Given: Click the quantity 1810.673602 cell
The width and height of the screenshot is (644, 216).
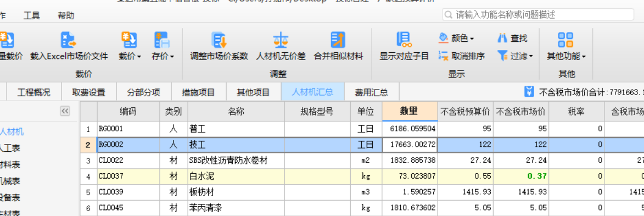Looking at the screenshot, I should point(410,208).
